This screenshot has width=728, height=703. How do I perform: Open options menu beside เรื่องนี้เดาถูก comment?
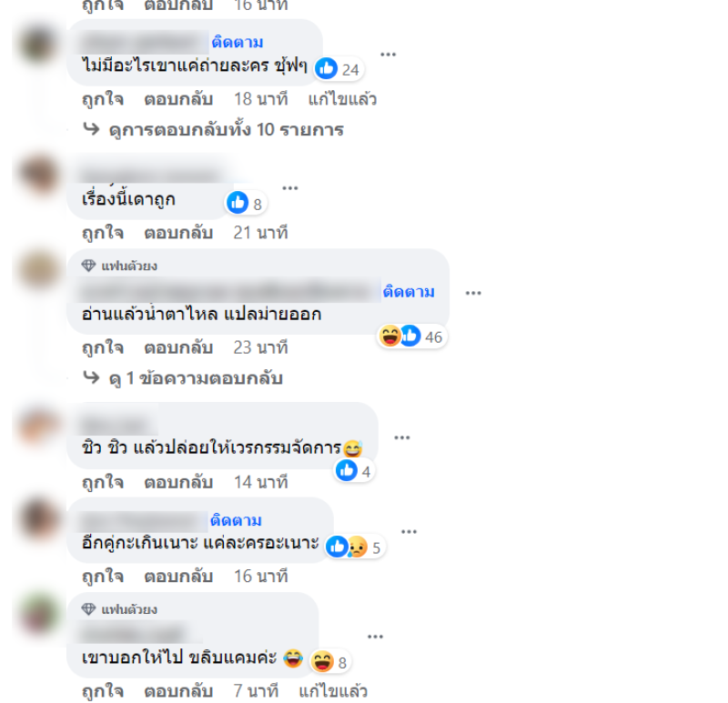point(290,188)
